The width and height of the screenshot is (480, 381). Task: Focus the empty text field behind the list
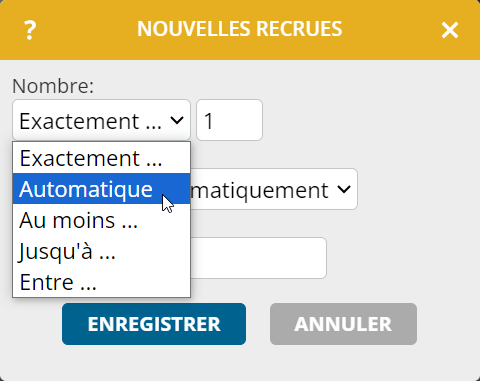pyautogui.click(x=259, y=258)
